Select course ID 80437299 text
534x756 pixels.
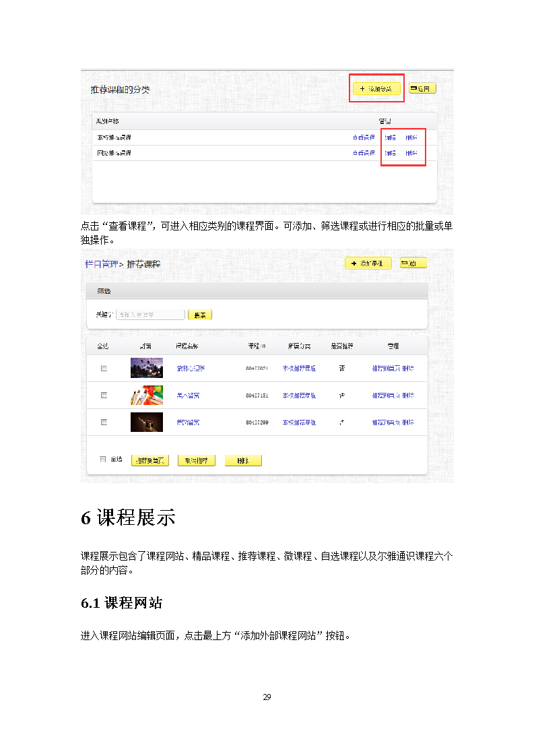[257, 422]
